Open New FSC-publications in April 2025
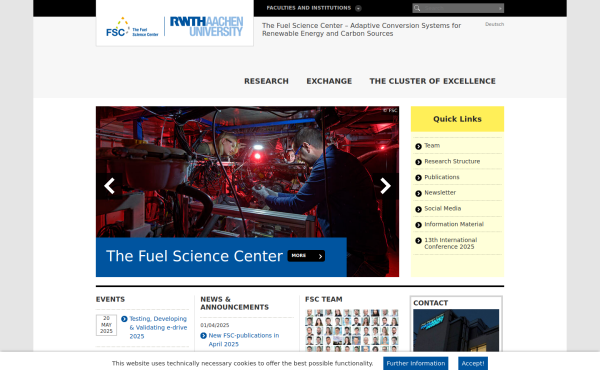Image resolution: width=600 pixels, height=375 pixels. tap(244, 340)
